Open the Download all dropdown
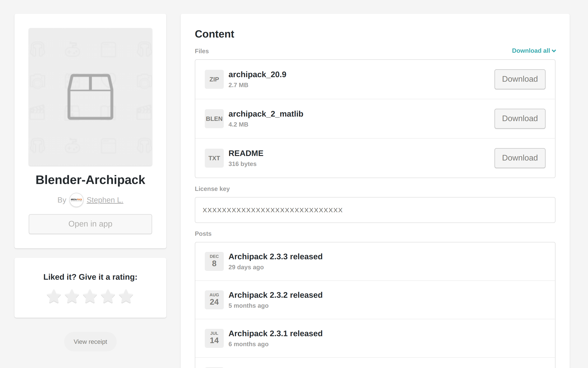Image resolution: width=588 pixels, height=368 pixels. pos(534,51)
